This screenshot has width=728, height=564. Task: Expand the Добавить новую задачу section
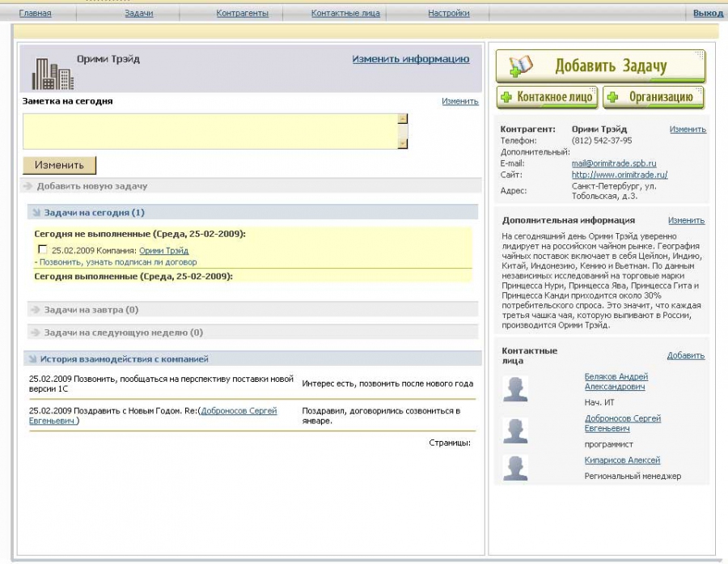click(x=252, y=186)
